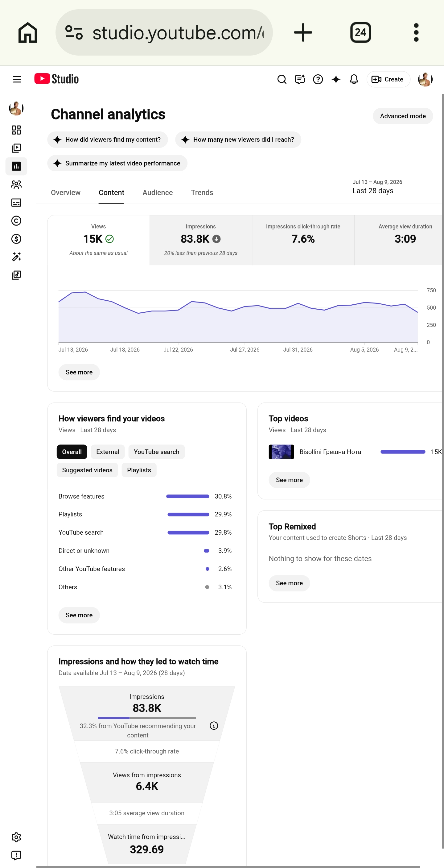Go to Earn dollar sidebar icon

(16, 239)
